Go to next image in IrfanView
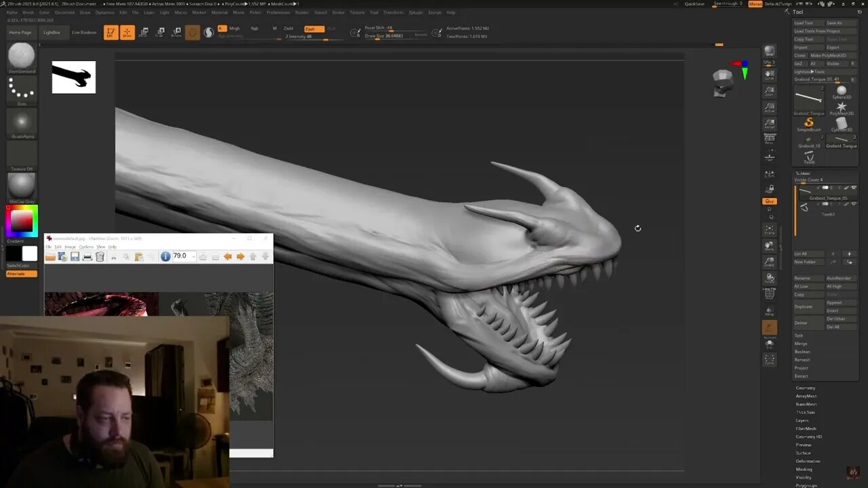Viewport: 868px width, 488px height. [240, 256]
